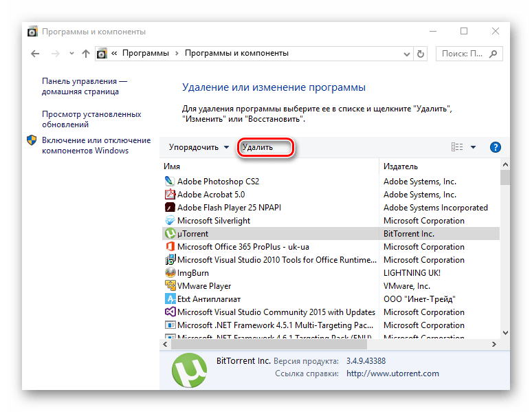This screenshot has height=412, width=532.
Task: Click the vertical scrollbar up arrow
Action: [505, 165]
